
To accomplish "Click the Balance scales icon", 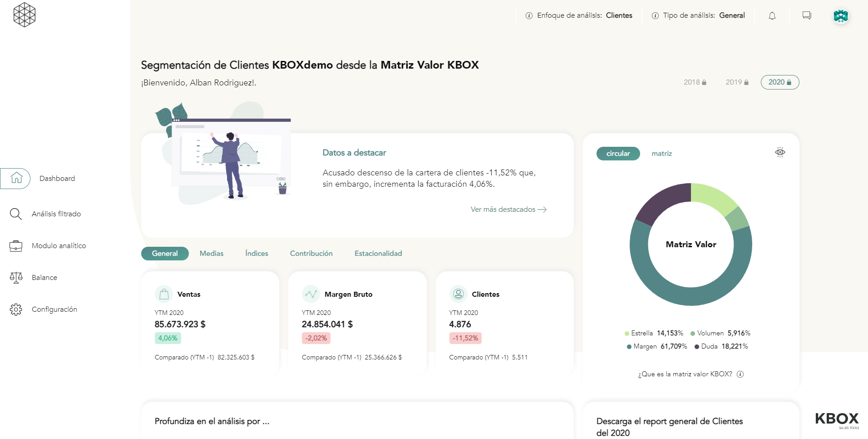I will pyautogui.click(x=16, y=278).
